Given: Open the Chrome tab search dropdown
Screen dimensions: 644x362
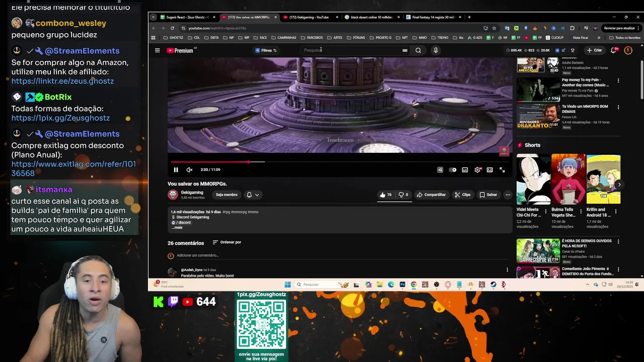Looking at the screenshot, I should (153, 17).
